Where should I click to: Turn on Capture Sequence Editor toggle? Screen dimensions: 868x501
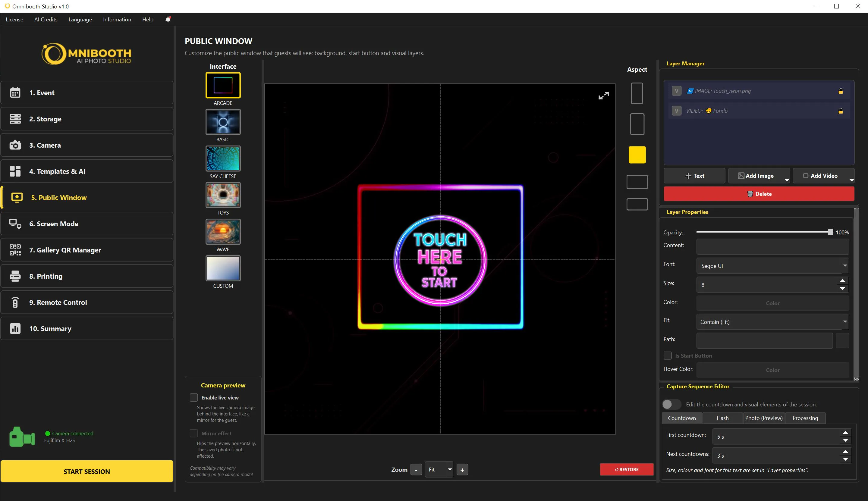coord(671,404)
